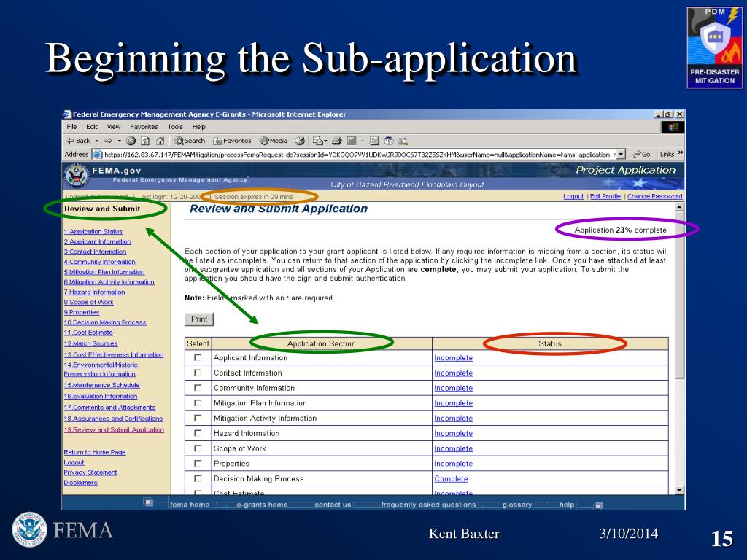Click the Discuss toolbar icon

374,141
